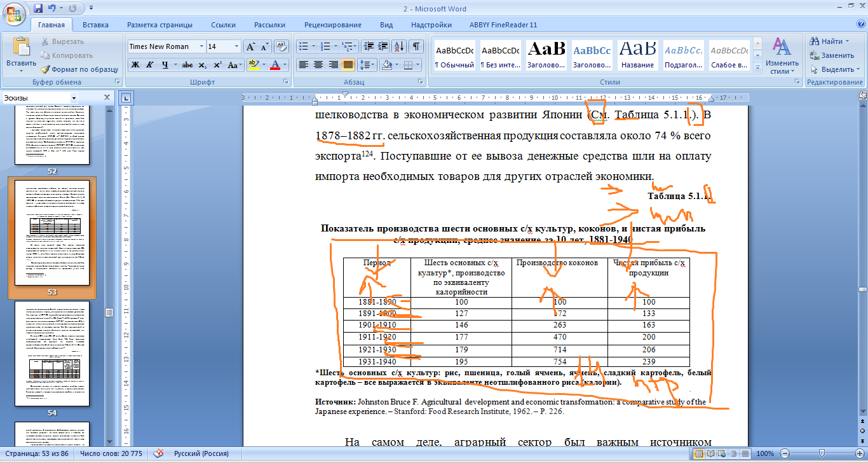Click the tab selector at ruler corner
This screenshot has width=868, height=463.
[126, 98]
